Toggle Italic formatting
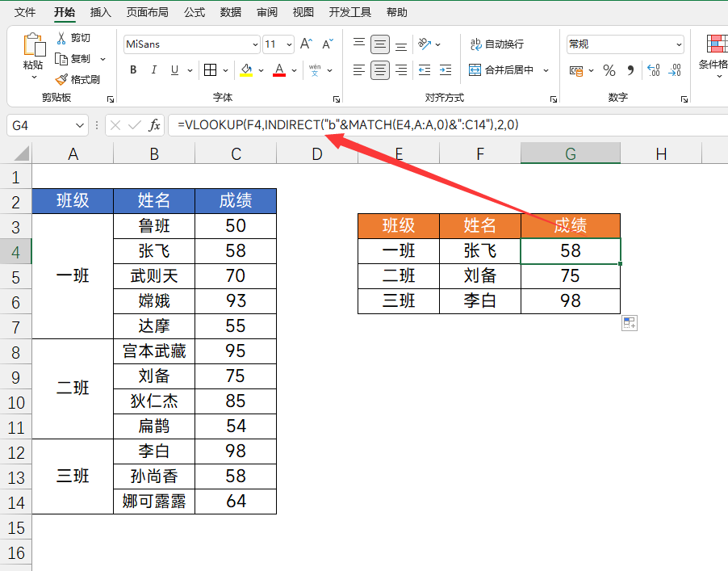This screenshot has width=728, height=571. click(153, 70)
